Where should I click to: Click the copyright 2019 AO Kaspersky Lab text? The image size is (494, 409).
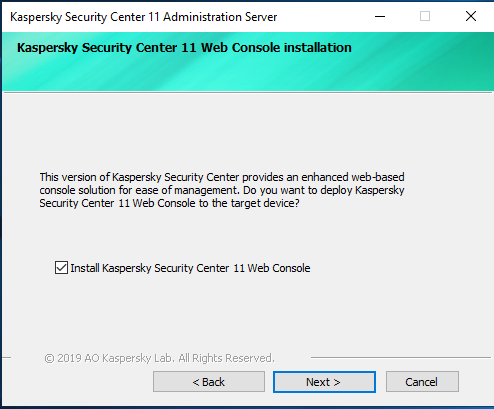point(159,358)
